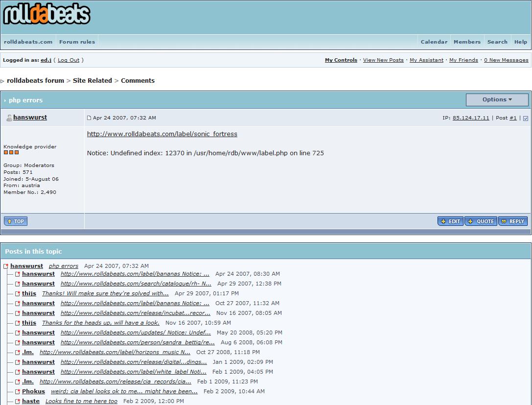The width and height of the screenshot is (532, 405).
Task: Open My Assistant
Action: point(426,60)
